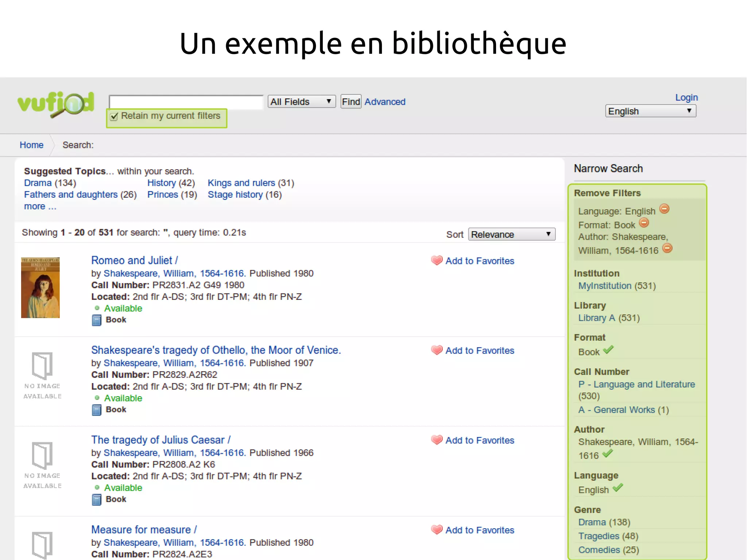Open Shakespeare's tragedy of Othello title

click(216, 350)
